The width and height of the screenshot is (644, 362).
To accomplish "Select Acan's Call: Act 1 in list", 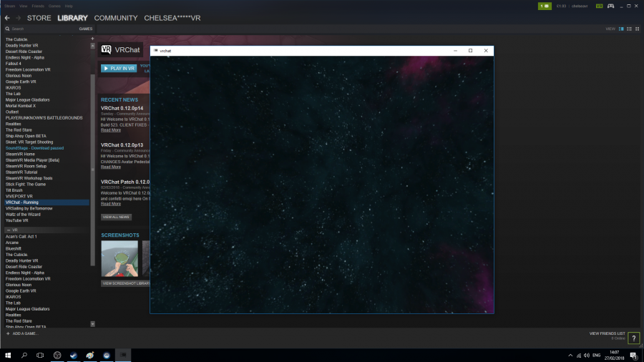I will coord(21,236).
